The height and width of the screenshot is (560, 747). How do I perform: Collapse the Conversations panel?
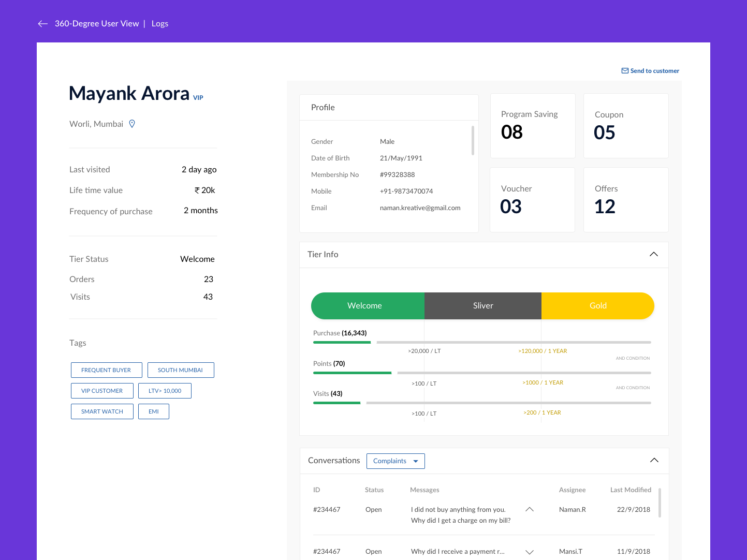coord(654,460)
